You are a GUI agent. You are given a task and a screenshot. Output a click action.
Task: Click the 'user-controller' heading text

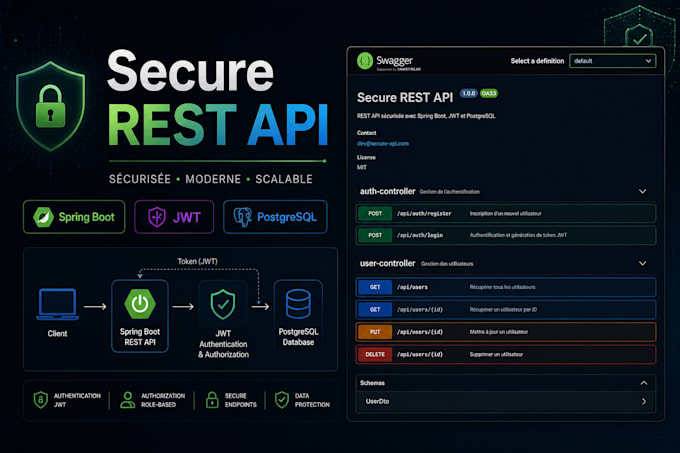387,263
